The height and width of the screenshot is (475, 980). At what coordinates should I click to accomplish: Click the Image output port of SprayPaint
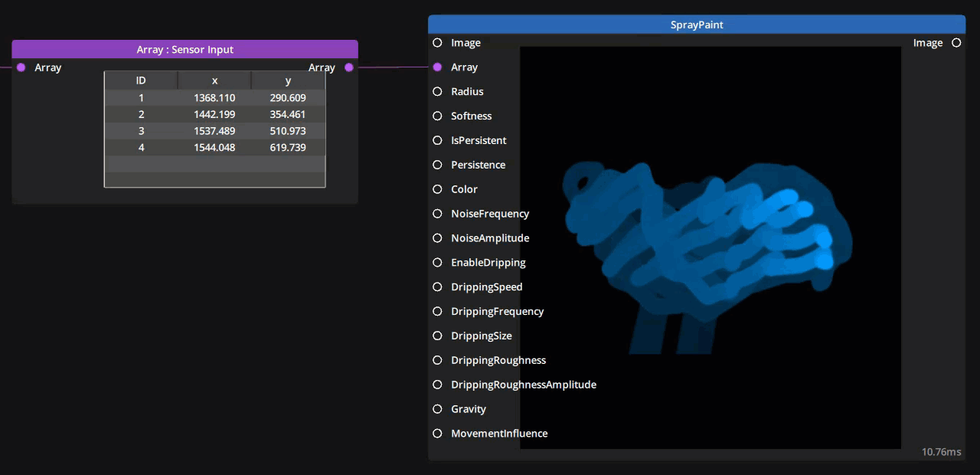click(956, 43)
